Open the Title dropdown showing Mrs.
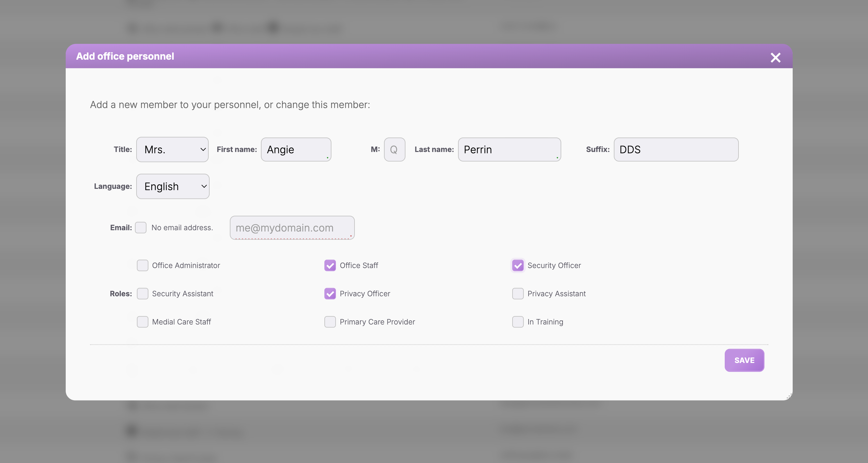Screen dimensions: 868x463 (172, 149)
